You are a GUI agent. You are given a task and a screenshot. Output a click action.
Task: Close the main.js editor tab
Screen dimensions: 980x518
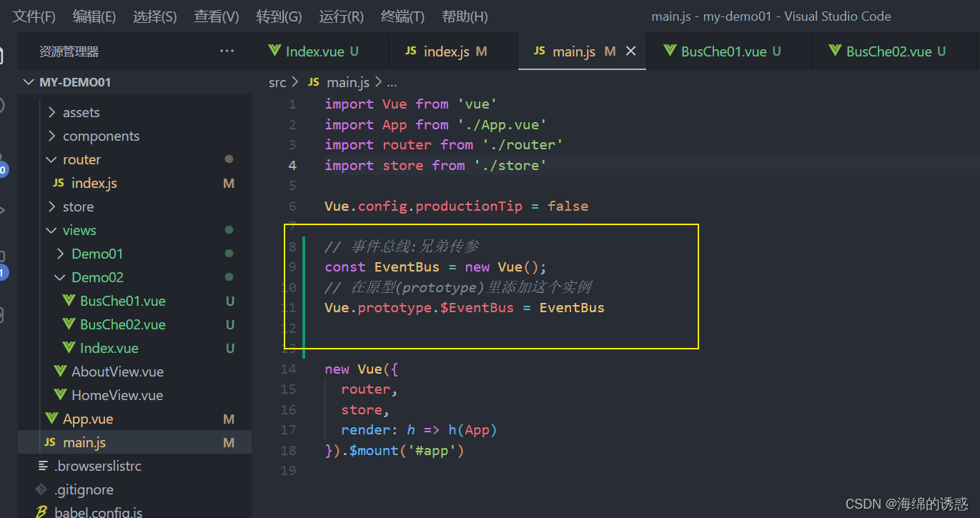click(631, 51)
